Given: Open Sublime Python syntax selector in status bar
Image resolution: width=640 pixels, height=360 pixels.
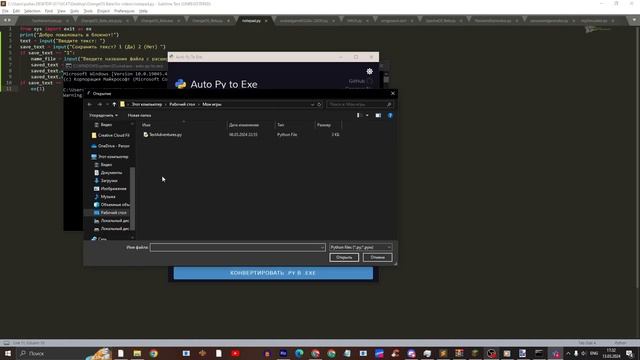Looking at the screenshot, I should 620,343.
